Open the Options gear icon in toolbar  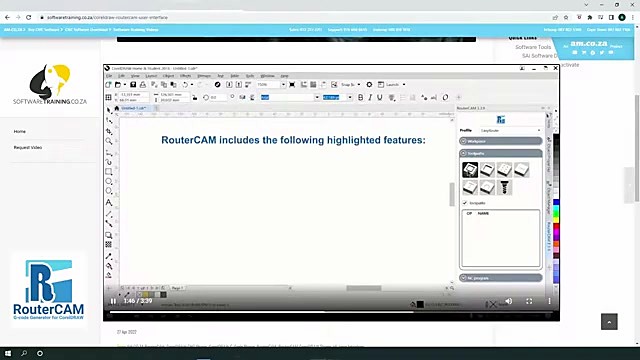[x=369, y=84]
